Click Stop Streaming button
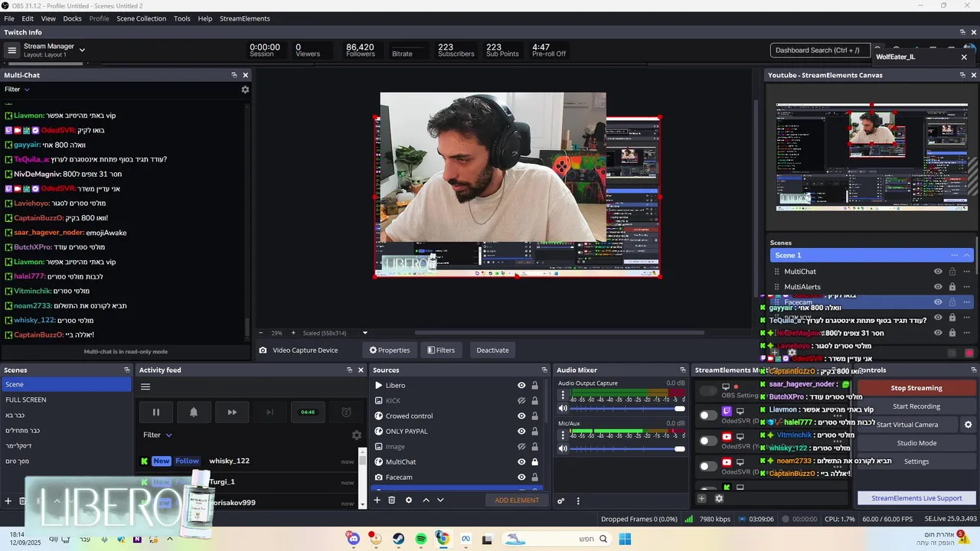The image size is (980, 551). (x=916, y=388)
